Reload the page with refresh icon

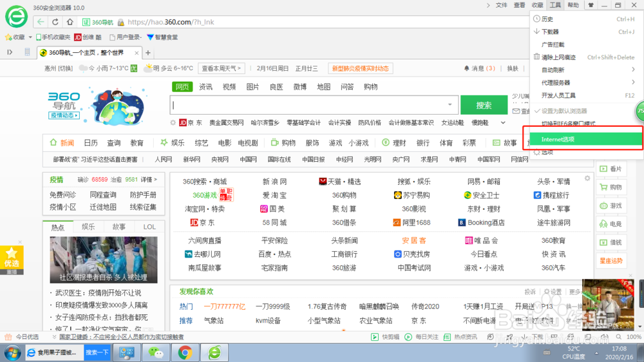coord(55,22)
